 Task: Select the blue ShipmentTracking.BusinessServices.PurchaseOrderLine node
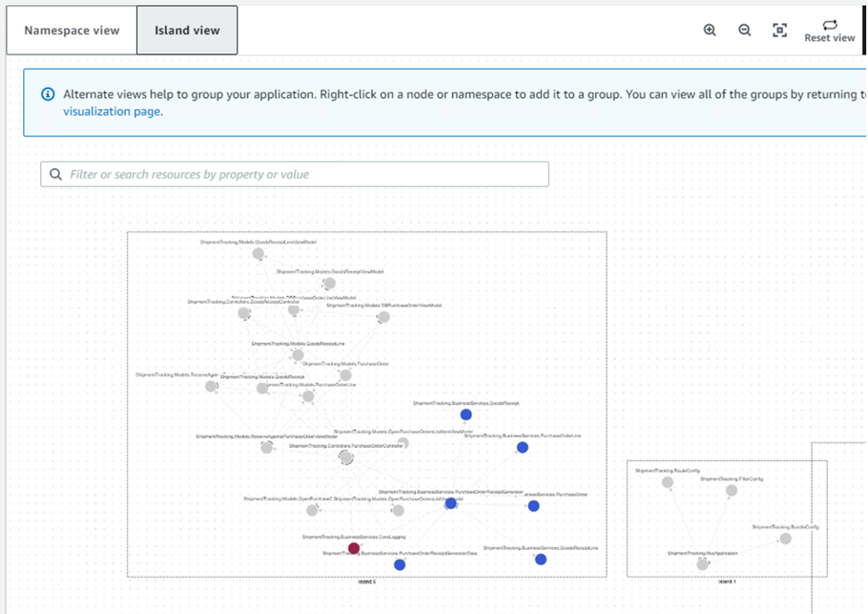pos(522,447)
